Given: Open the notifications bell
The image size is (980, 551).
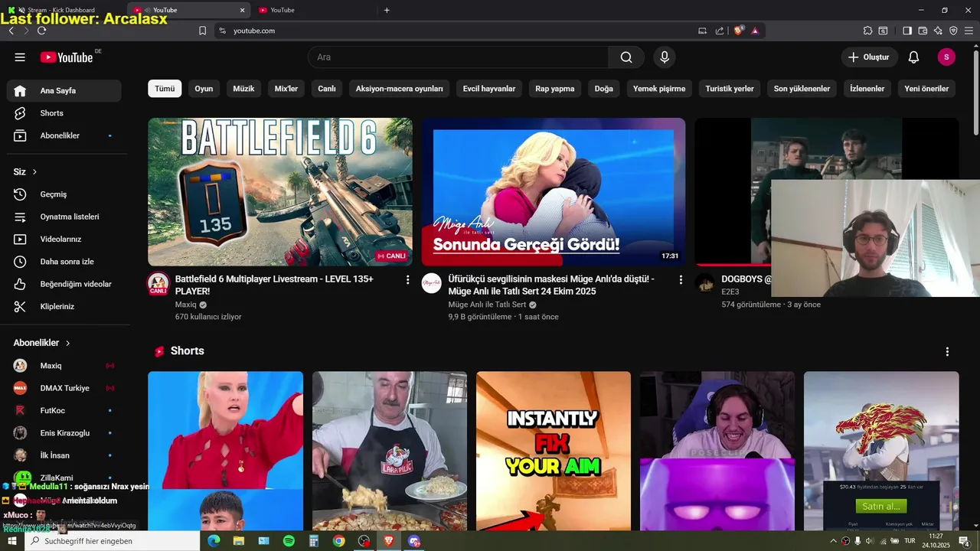Looking at the screenshot, I should (x=913, y=57).
